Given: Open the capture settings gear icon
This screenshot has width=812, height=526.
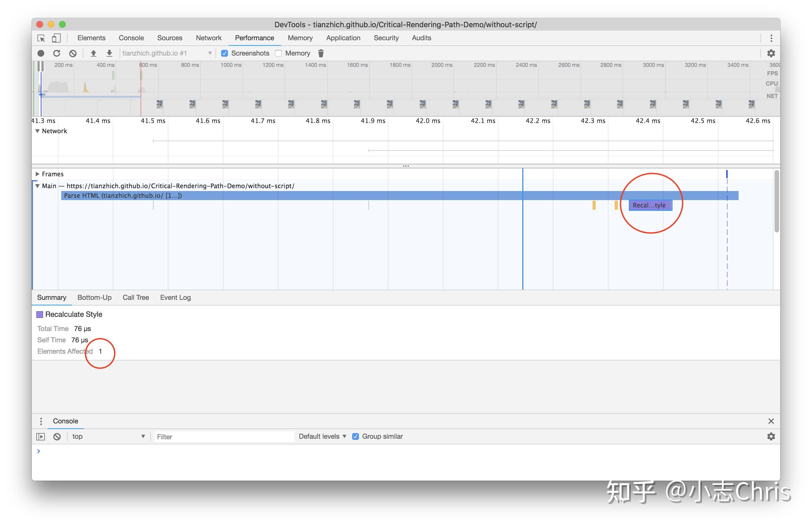Looking at the screenshot, I should 771,53.
